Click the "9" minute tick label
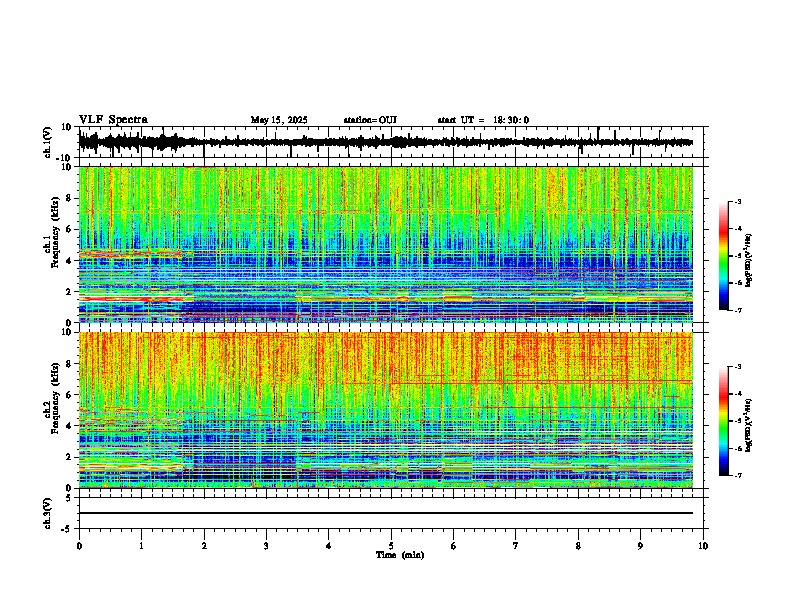This screenshot has height=612, width=792. tap(640, 546)
